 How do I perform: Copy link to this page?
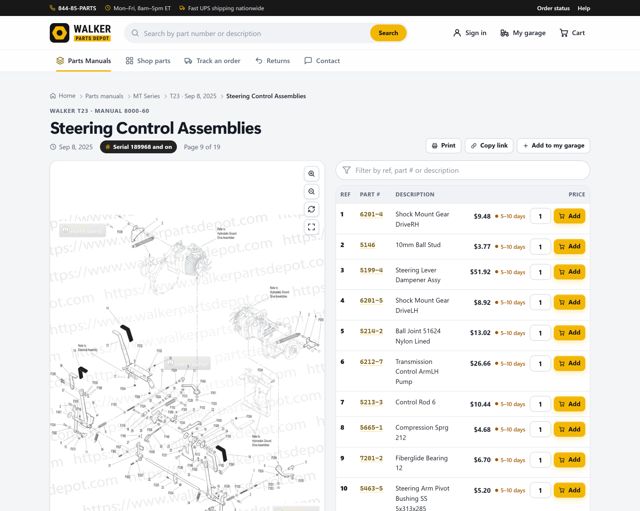point(489,146)
